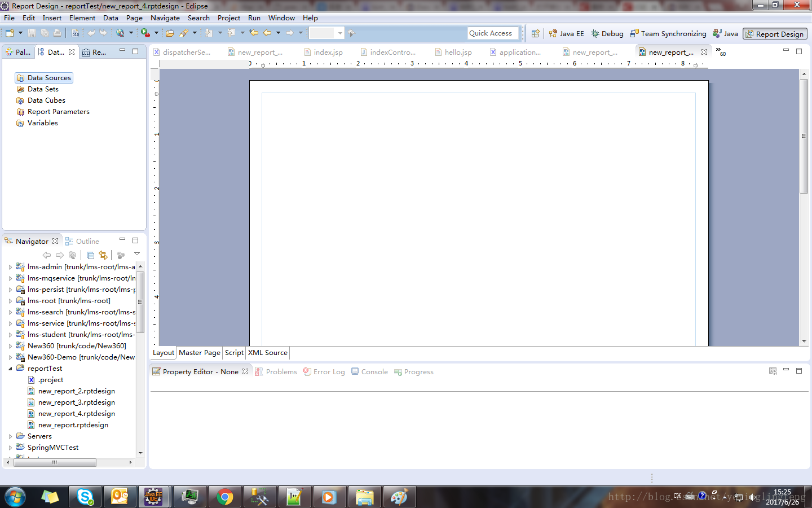The width and height of the screenshot is (812, 508).
Task: Click the web browser globe toolbar icon
Action: tap(120, 33)
